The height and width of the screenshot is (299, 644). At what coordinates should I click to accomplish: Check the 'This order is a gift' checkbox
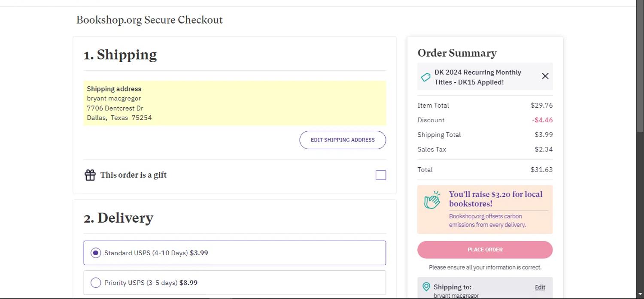tap(381, 175)
